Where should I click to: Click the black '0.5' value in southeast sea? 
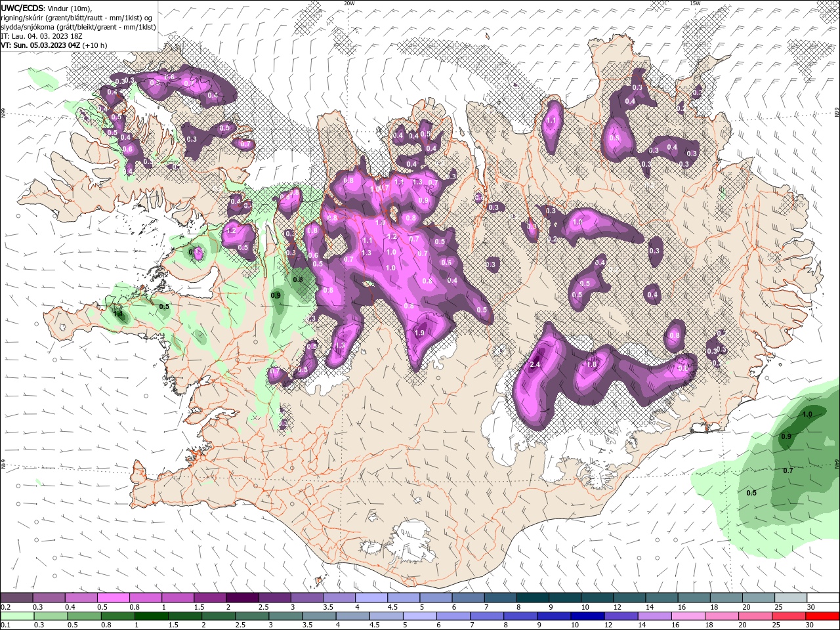coord(751,493)
